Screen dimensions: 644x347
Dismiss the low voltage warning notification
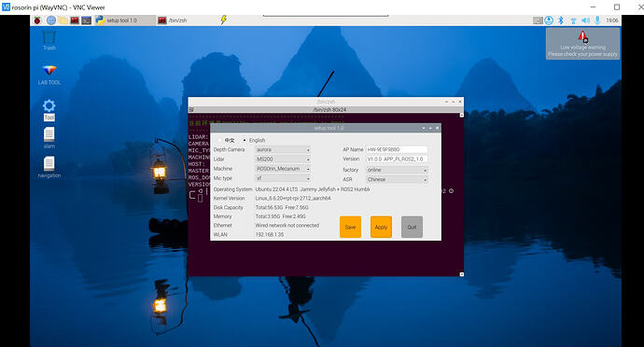(582, 44)
